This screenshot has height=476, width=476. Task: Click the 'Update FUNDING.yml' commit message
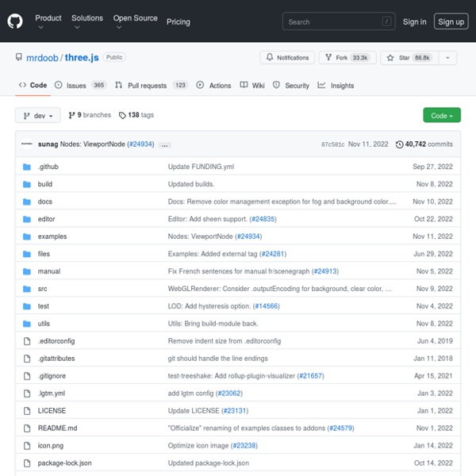201,167
